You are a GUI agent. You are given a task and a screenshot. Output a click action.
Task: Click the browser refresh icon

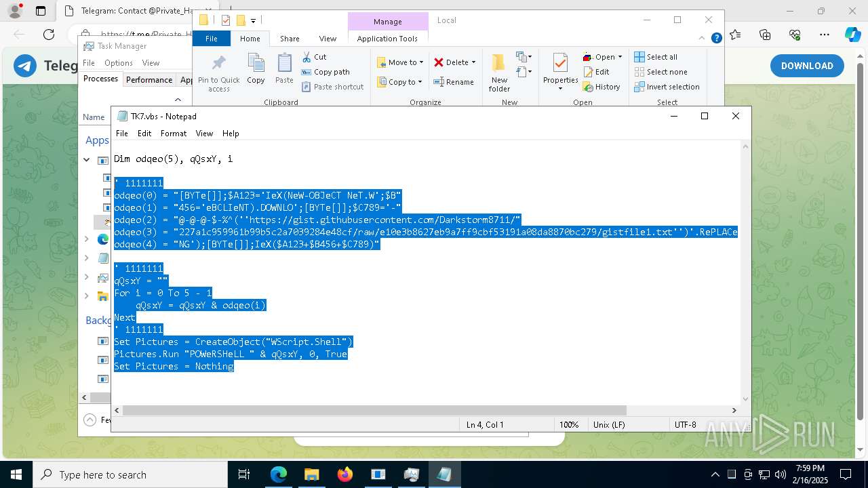(x=49, y=34)
